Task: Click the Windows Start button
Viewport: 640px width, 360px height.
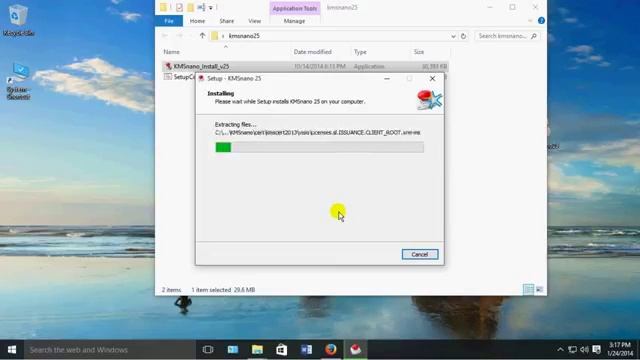Action: click(12, 350)
